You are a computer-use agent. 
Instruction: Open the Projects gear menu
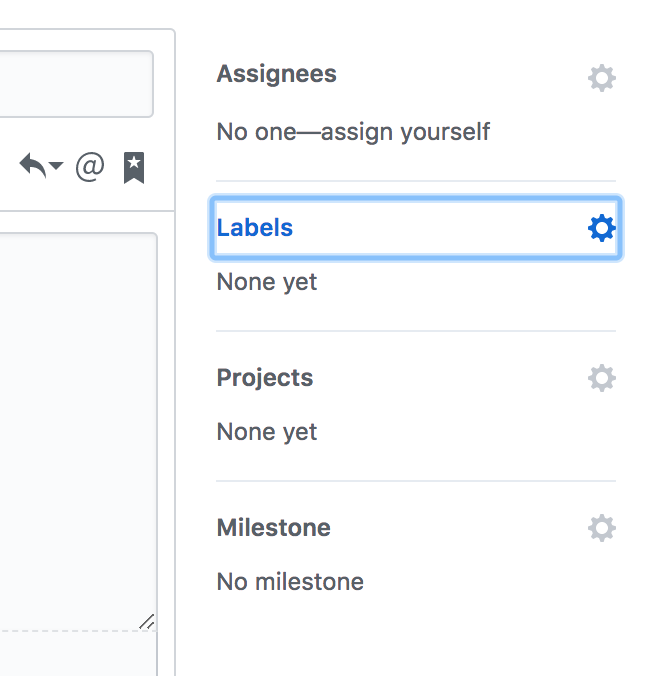pyautogui.click(x=602, y=378)
